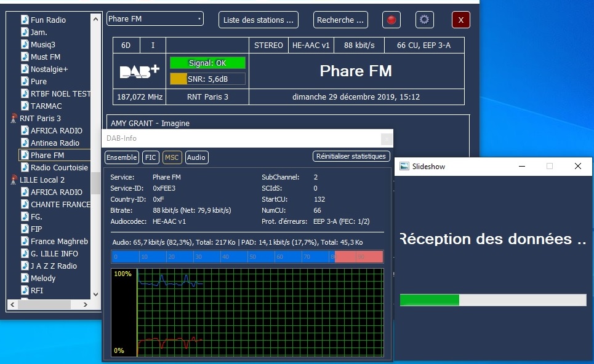This screenshot has width=594, height=364.
Task: Select the RNT Paris 3 ensemble label
Action: [x=40, y=118]
